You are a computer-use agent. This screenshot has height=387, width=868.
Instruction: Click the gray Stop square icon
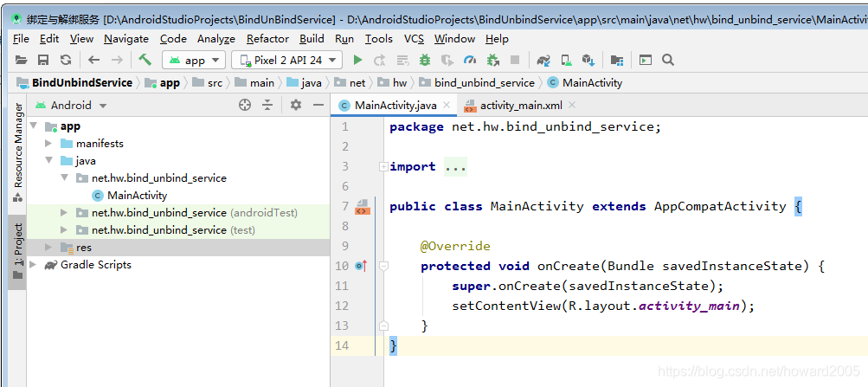click(515, 60)
